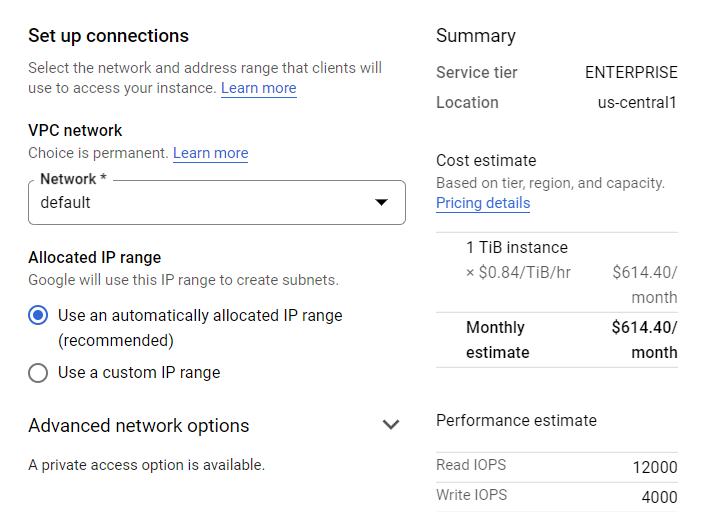
Task: Open the Network dropdown arrow
Action: point(381,202)
